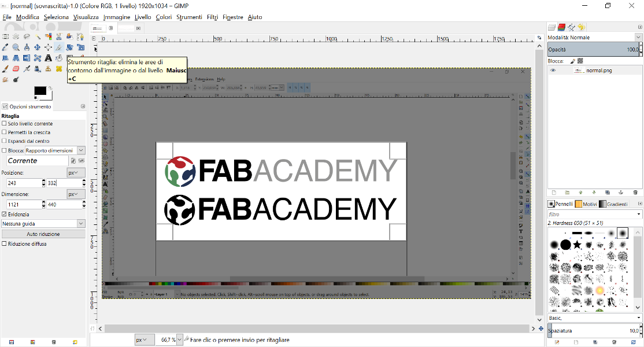This screenshot has height=347, width=644.
Task: Select the Foreground Select tool
Action: (70, 36)
